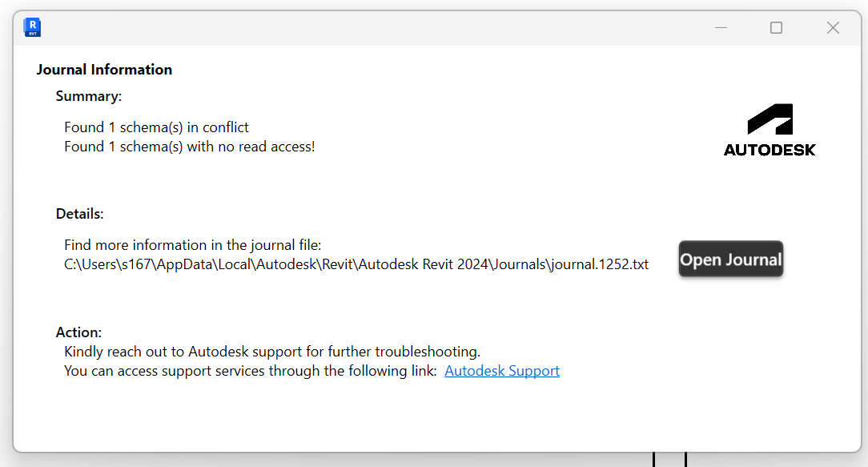The image size is (868, 467).
Task: Click the Autodesk logo mark
Action: [x=770, y=119]
